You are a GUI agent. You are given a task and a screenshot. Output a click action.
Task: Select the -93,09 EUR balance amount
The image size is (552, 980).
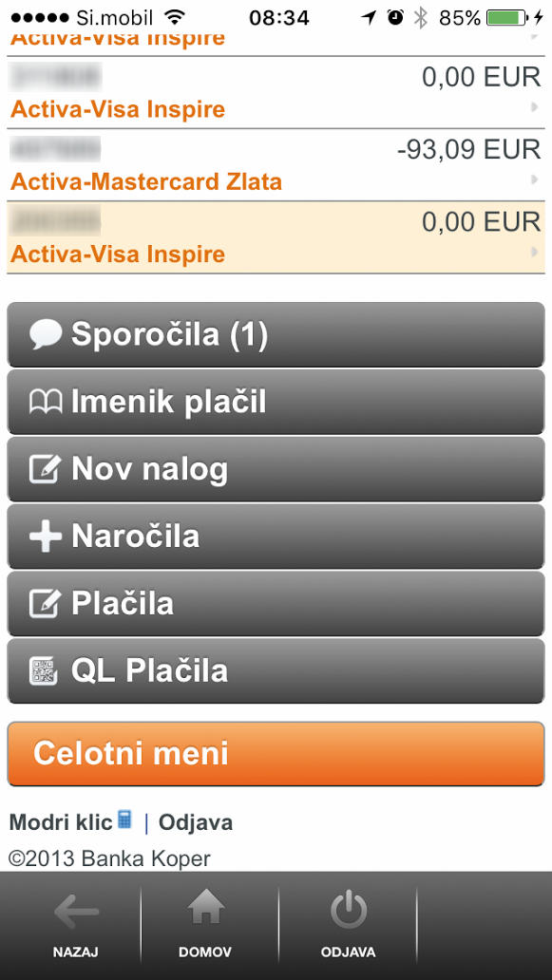[468, 149]
